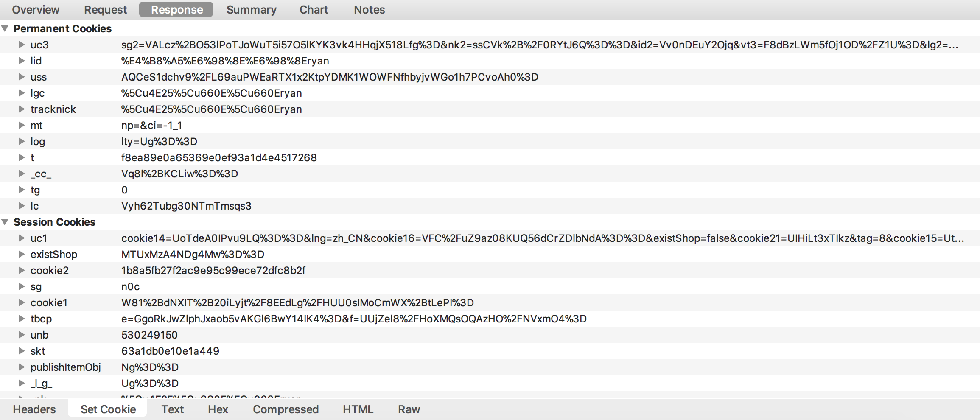
Task: Select the Raw response view
Action: [x=409, y=409]
